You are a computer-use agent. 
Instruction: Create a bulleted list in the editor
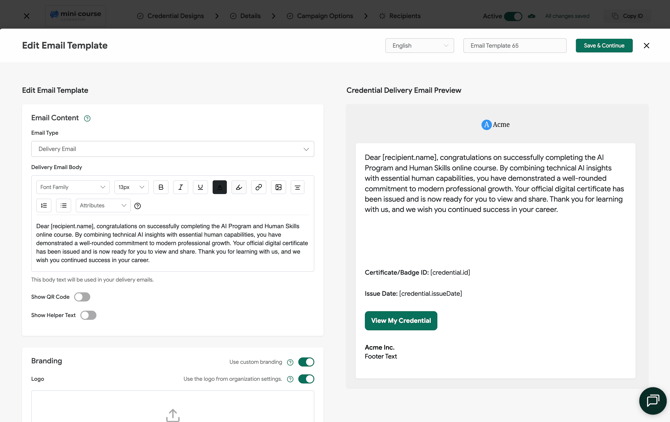click(63, 205)
